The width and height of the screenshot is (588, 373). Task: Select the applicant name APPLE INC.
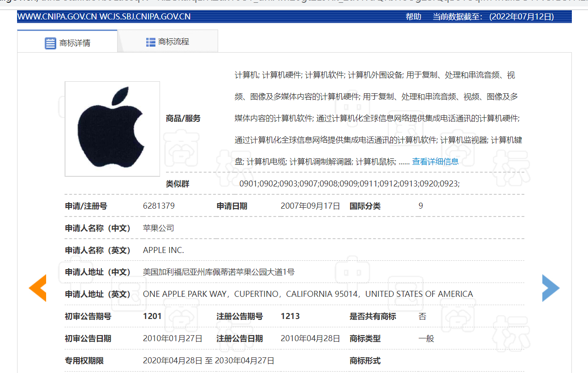pyautogui.click(x=163, y=250)
